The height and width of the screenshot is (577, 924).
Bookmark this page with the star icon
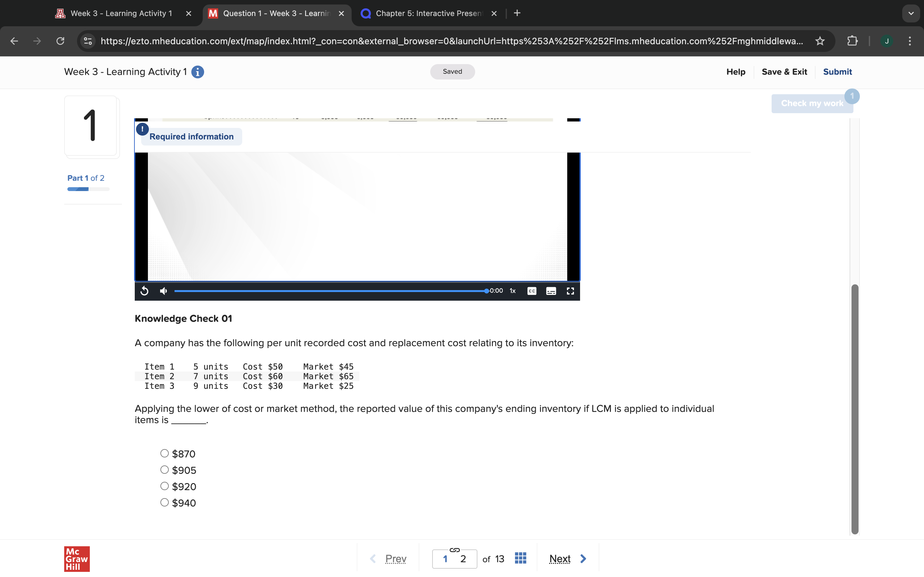point(820,41)
